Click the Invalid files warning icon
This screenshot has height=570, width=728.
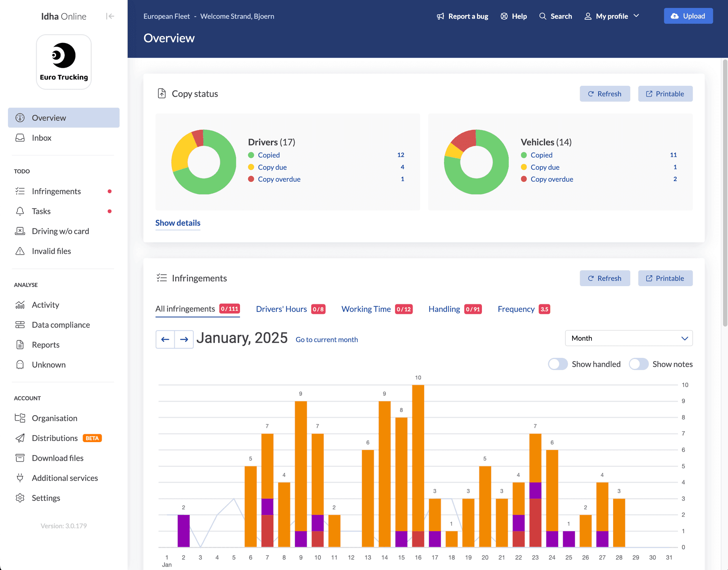(20, 251)
